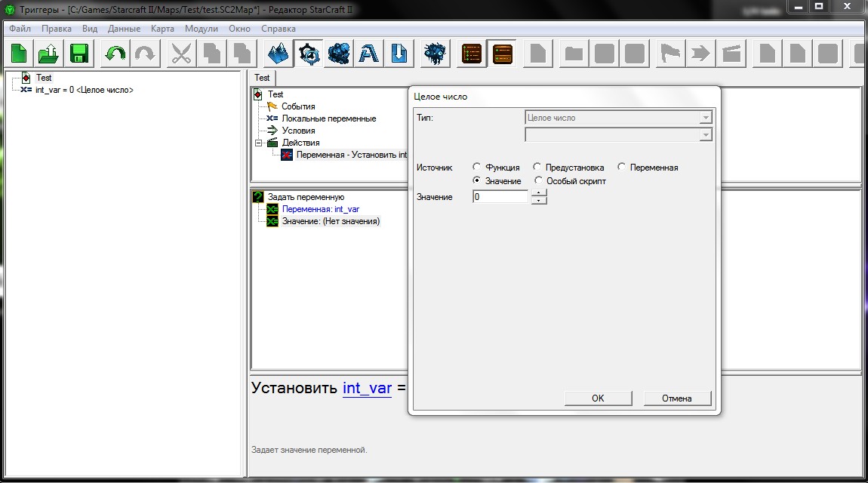Increase Значение with the up spinner arrow
This screenshot has width=868, height=483.
[539, 192]
